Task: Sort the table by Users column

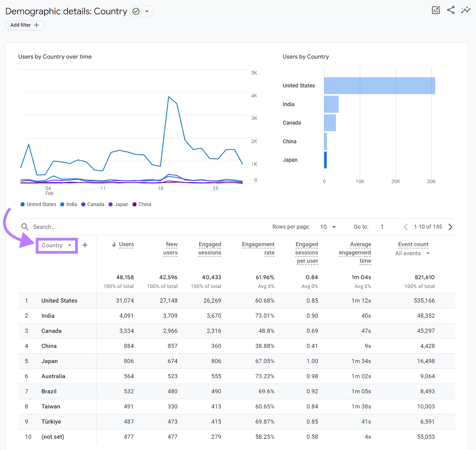Action: click(126, 244)
